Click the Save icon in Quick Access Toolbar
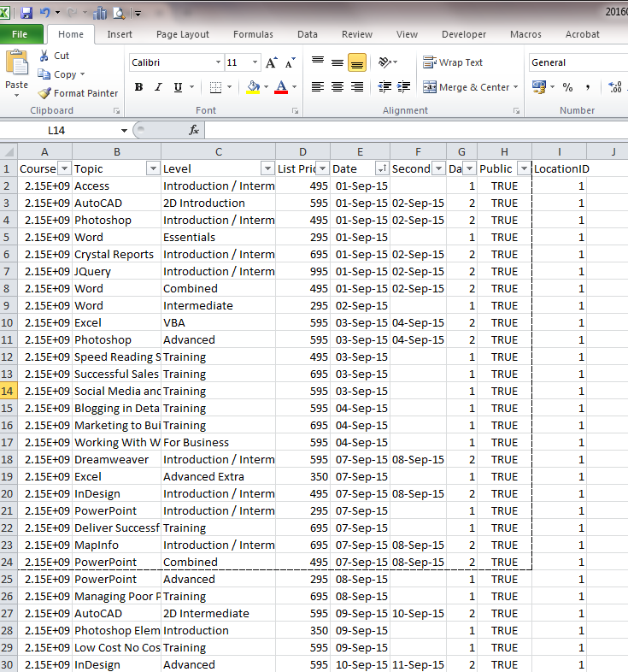Viewport: 628px width, 672px height. point(26,13)
